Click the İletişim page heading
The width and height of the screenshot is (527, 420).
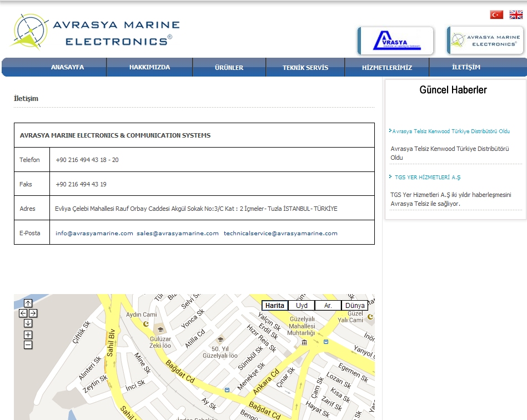26,98
